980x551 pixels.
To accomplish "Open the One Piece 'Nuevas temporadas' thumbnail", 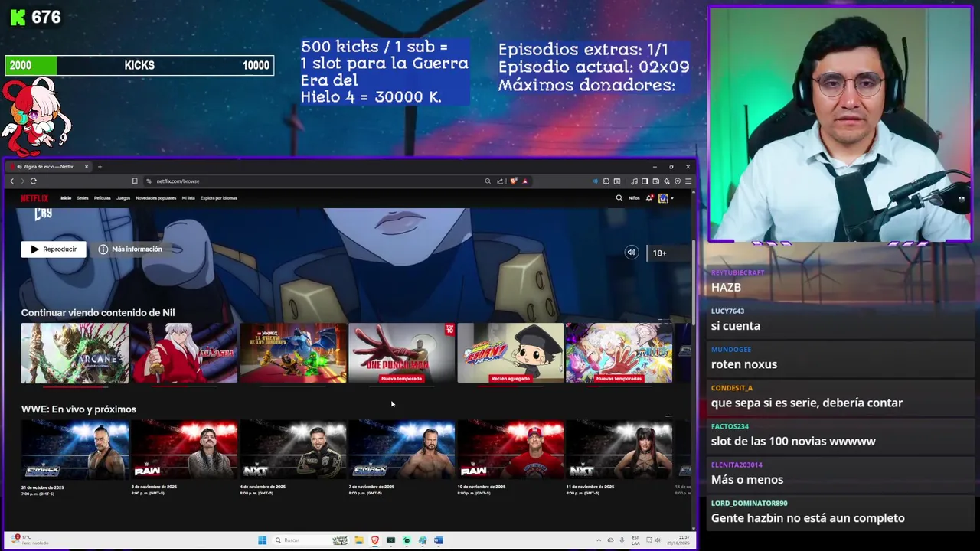I will [x=619, y=353].
